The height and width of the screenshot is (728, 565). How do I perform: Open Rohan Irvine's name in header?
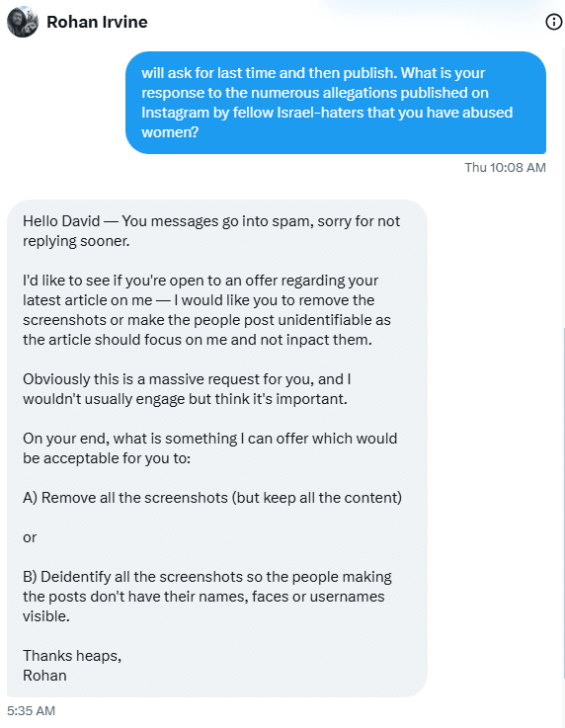(97, 22)
